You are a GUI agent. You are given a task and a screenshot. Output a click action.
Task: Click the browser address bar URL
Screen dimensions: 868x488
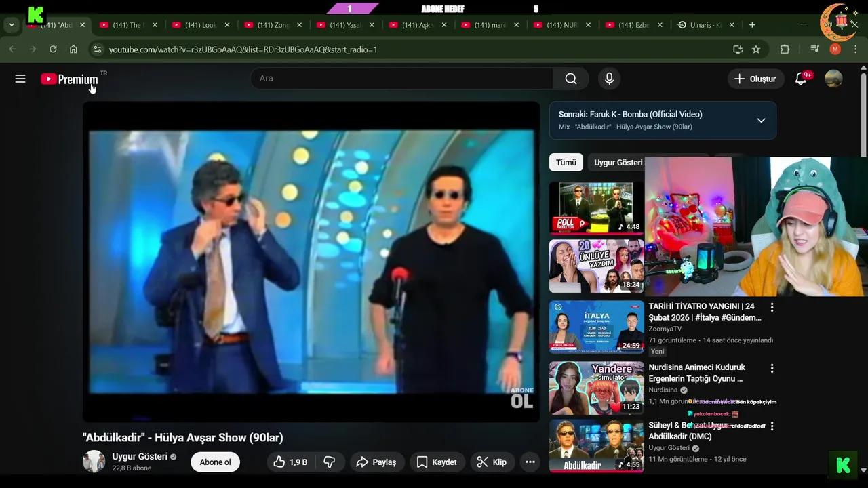(x=243, y=49)
